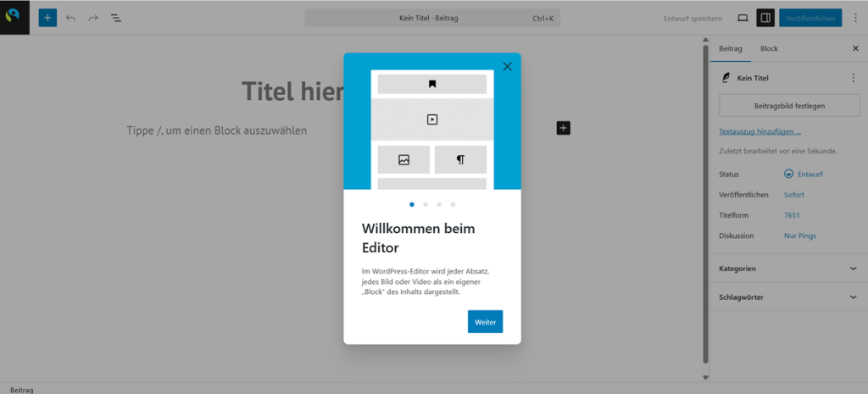Open the Sofort publish date setting
This screenshot has height=394, width=868.
point(794,195)
